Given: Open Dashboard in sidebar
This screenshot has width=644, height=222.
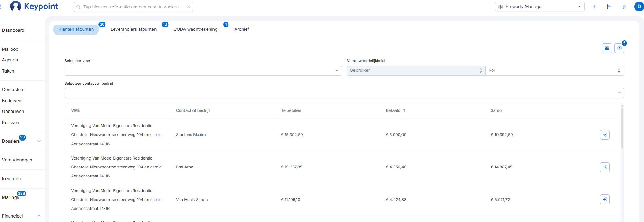Looking at the screenshot, I should [x=13, y=30].
